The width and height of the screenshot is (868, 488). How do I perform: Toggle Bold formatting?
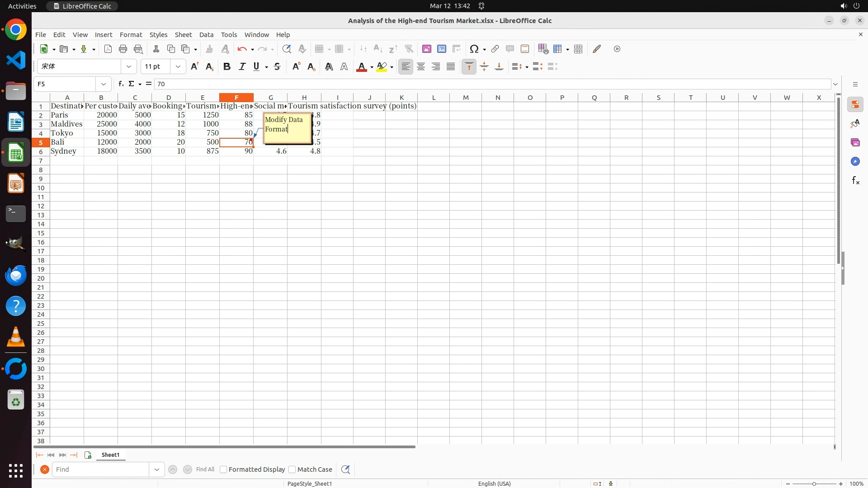[x=227, y=67]
